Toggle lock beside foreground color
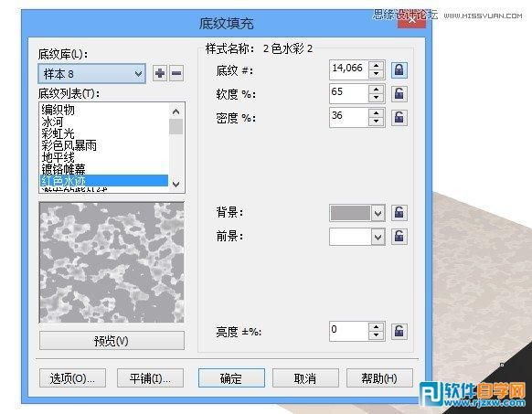Viewport: 532px width, 414px height. coord(399,236)
